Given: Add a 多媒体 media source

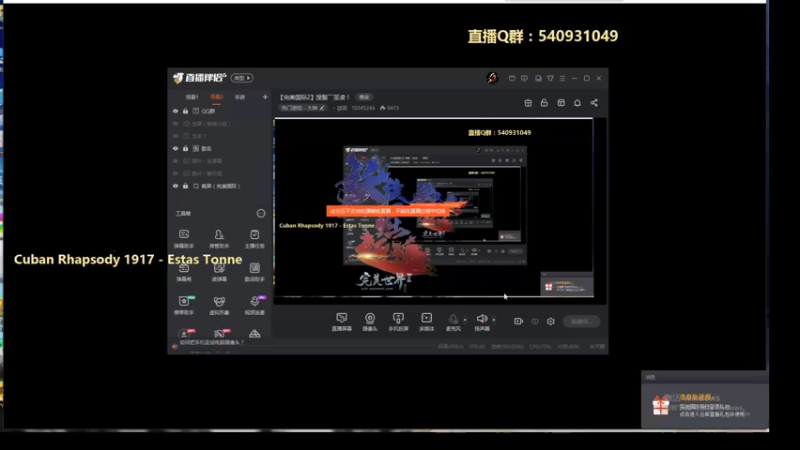Looking at the screenshot, I should point(427,322).
